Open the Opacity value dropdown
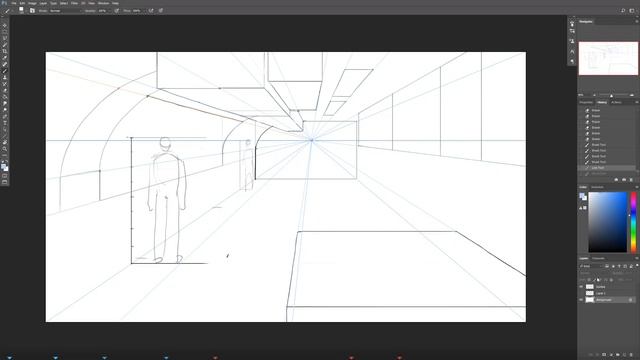This screenshot has height=360, width=640. (110, 11)
